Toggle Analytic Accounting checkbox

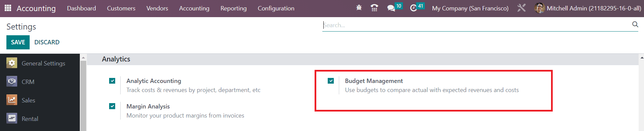click(112, 81)
